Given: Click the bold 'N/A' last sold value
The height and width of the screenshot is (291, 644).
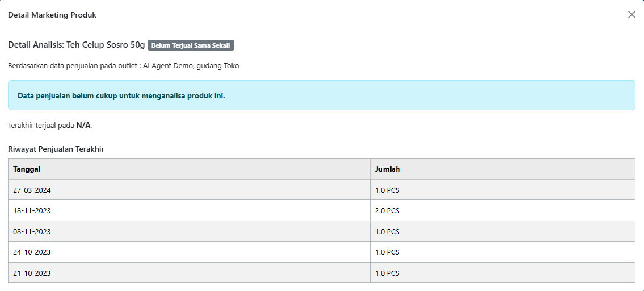Looking at the screenshot, I should click(x=83, y=125).
